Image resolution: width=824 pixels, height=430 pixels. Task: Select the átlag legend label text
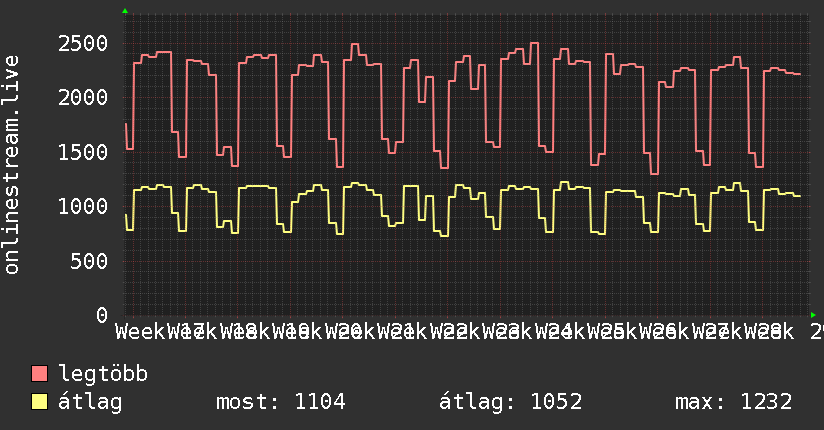point(90,402)
